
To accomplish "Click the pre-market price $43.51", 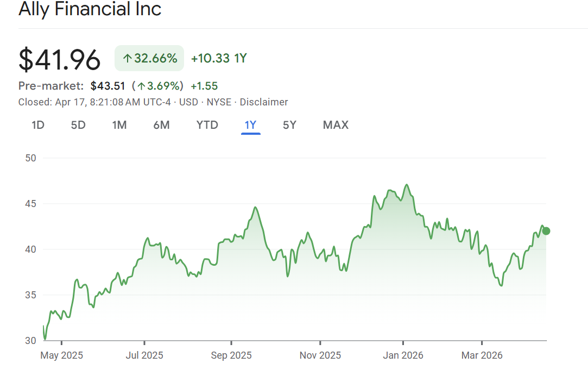I will click(x=108, y=86).
